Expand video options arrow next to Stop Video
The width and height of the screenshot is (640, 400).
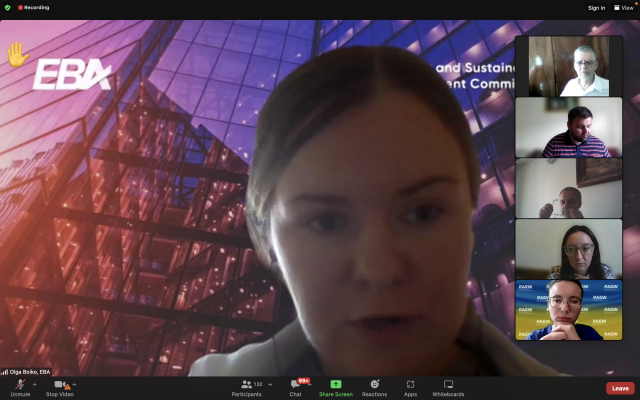pos(74,384)
